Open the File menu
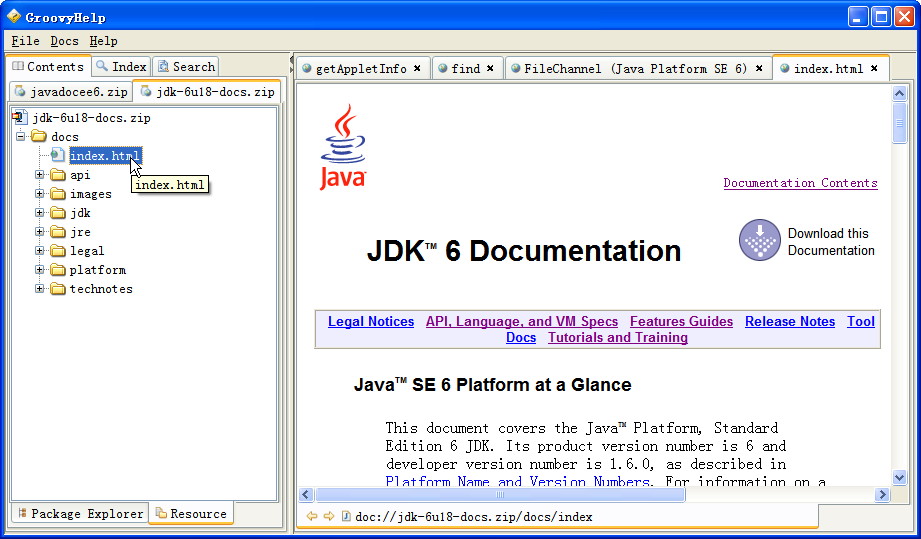This screenshot has width=921, height=539. tap(25, 41)
